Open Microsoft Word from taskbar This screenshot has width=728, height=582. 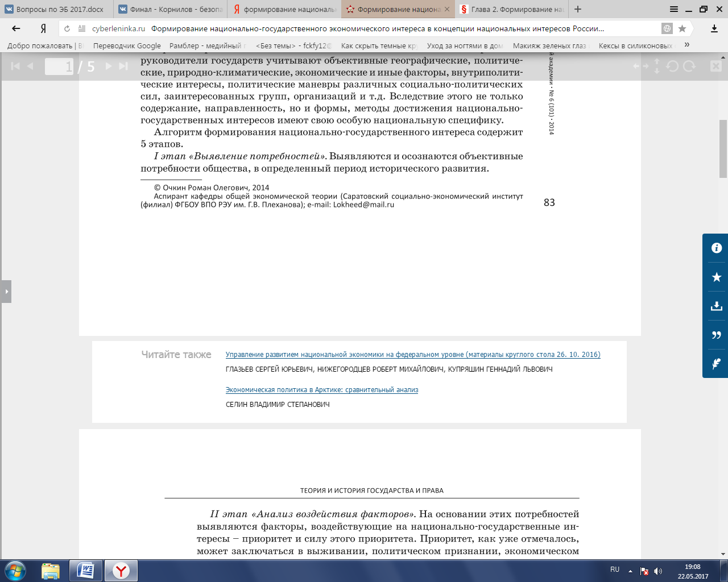point(86,571)
